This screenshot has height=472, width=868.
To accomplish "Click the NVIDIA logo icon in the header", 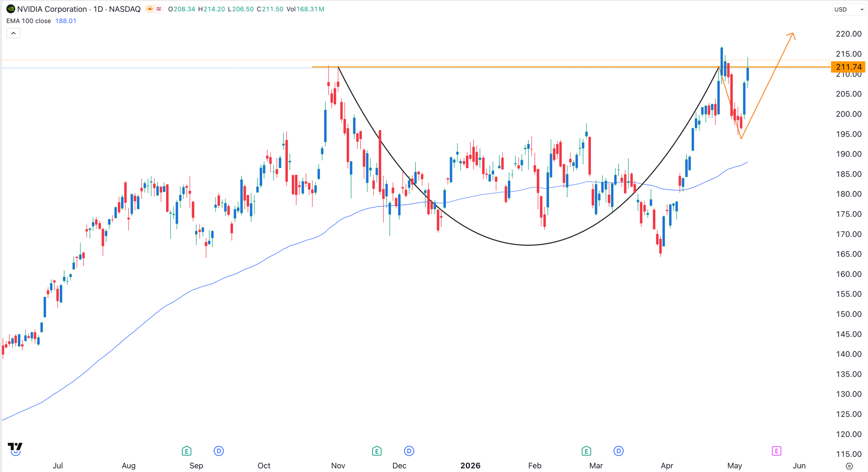I will pyautogui.click(x=11, y=9).
